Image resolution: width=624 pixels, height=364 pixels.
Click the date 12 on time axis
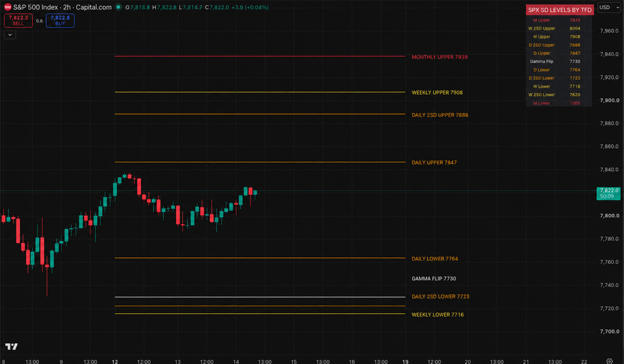[x=114, y=361]
